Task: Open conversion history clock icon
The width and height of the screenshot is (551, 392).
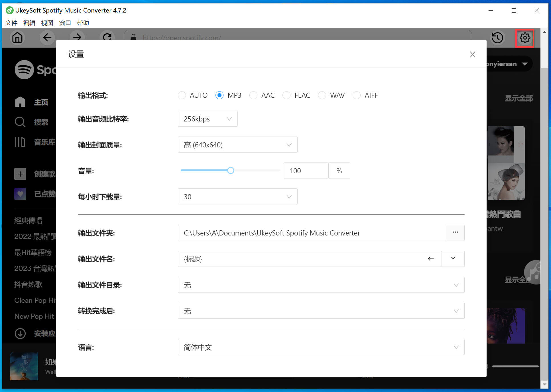Action: pyautogui.click(x=497, y=38)
